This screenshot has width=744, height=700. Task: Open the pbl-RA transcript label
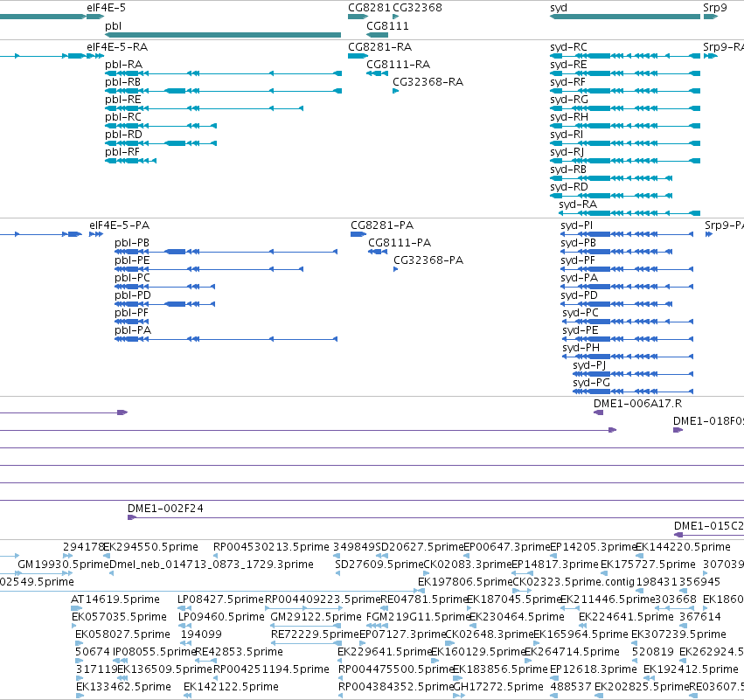(x=123, y=64)
